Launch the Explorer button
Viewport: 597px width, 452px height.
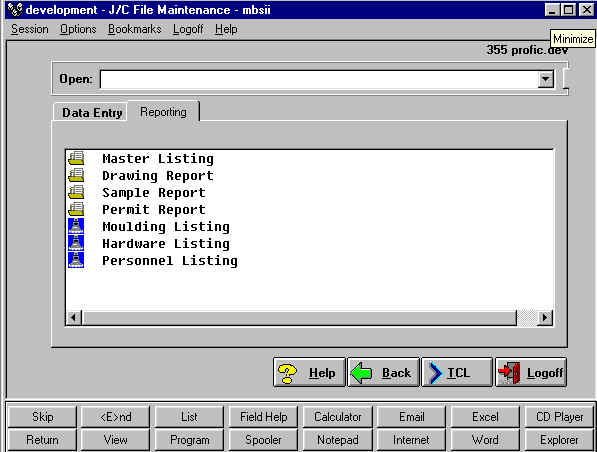pos(559,440)
